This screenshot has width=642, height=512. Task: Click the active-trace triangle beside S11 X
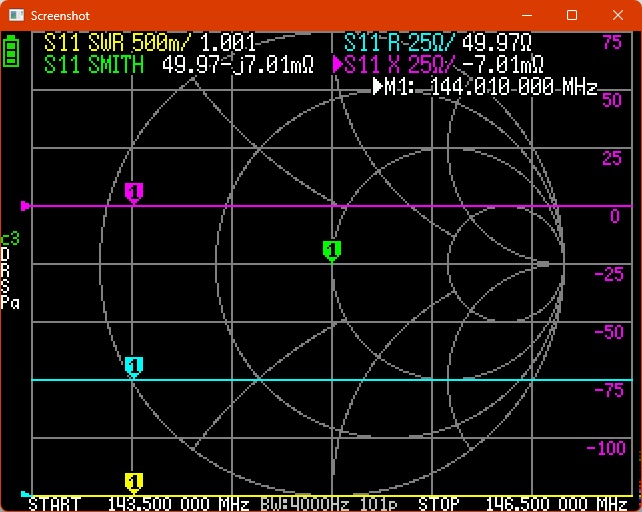337,65
